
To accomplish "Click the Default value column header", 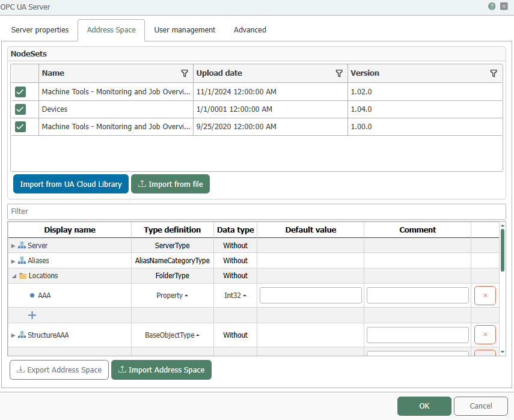I will (x=311, y=230).
